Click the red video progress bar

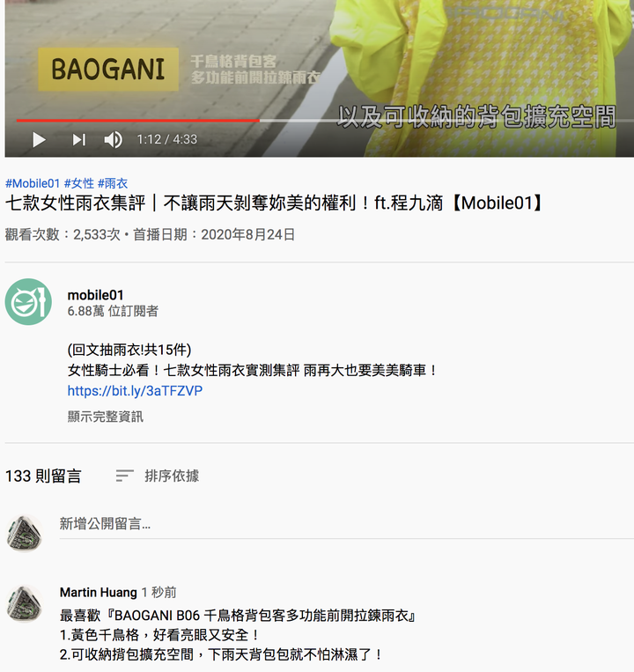click(138, 121)
